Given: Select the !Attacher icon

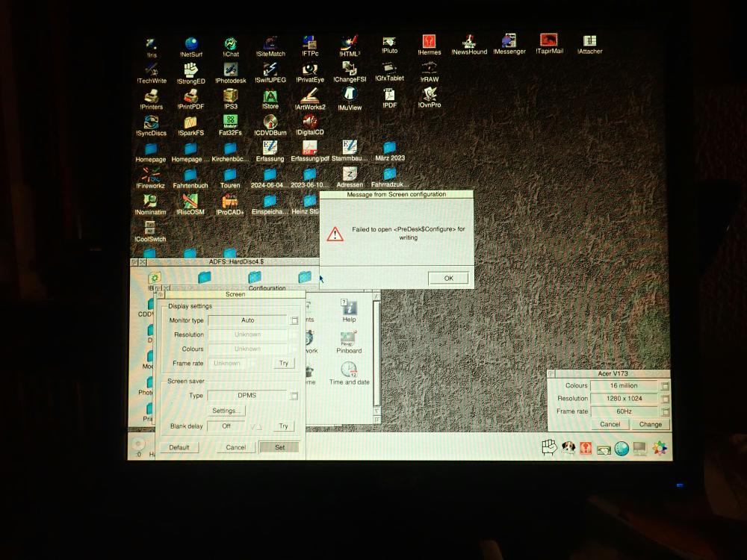Looking at the screenshot, I should [x=590, y=44].
